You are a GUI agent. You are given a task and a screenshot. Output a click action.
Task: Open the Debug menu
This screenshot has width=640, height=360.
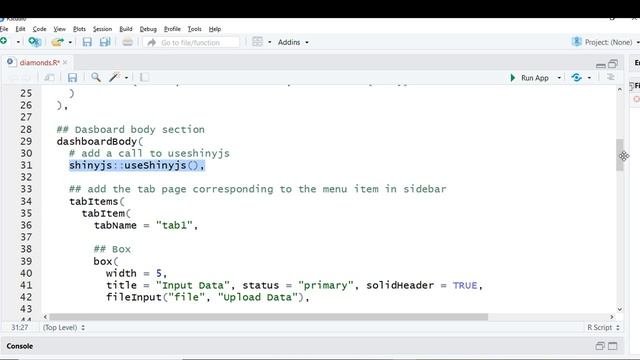pos(148,29)
